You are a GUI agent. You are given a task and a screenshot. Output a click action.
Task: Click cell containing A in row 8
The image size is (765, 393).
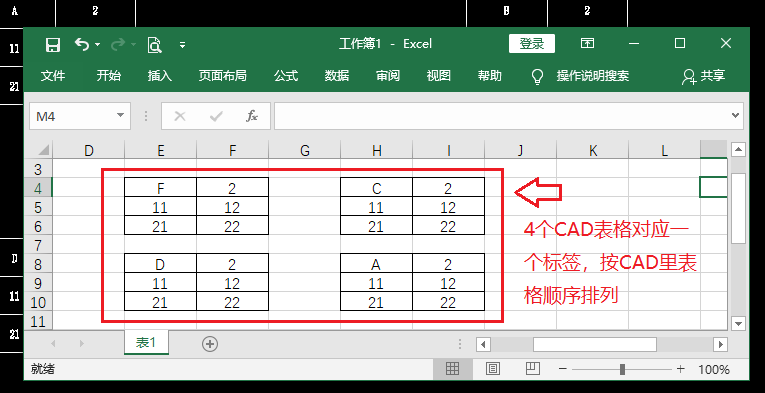(x=376, y=264)
